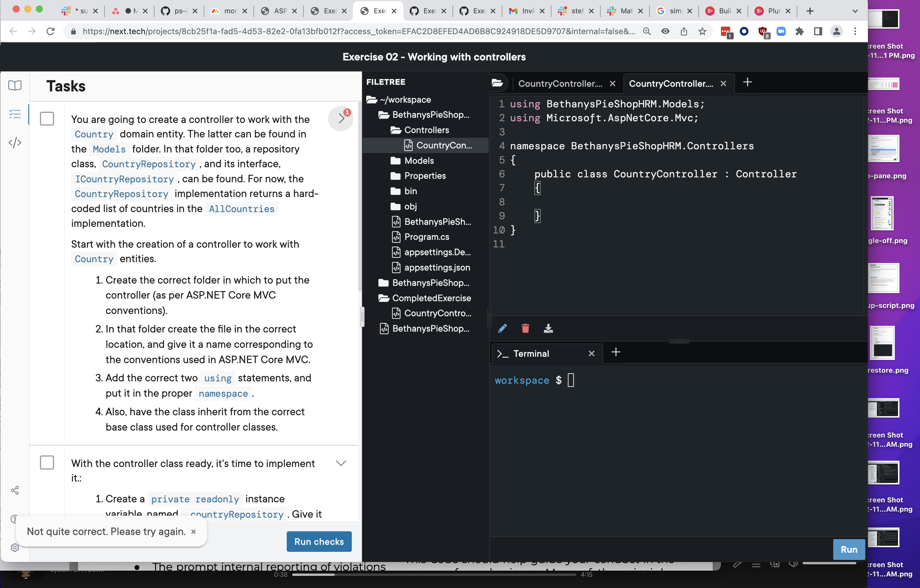The height and width of the screenshot is (588, 920).
Task: Open the code view sidebar icon
Action: (x=14, y=142)
